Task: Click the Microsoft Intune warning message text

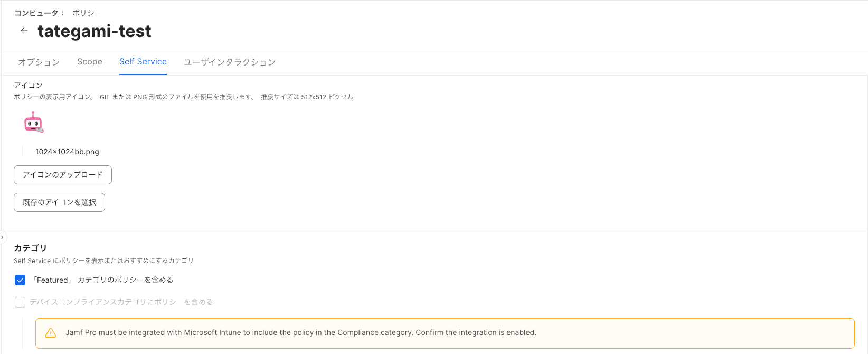Action: point(300,333)
